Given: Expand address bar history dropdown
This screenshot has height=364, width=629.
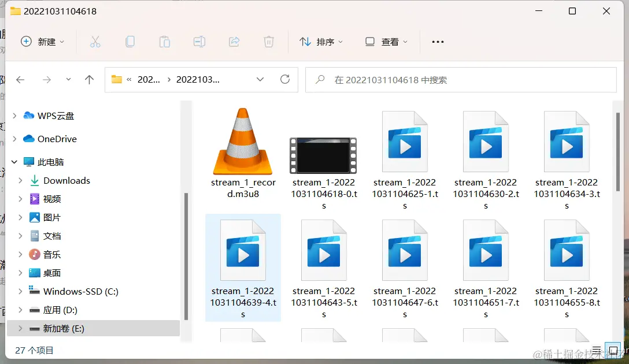Looking at the screenshot, I should pyautogui.click(x=260, y=79).
